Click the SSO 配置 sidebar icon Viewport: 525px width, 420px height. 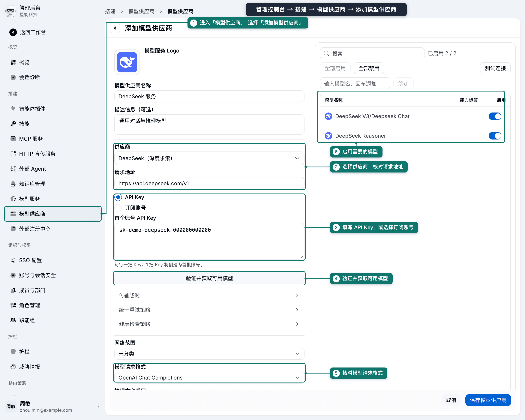13,260
